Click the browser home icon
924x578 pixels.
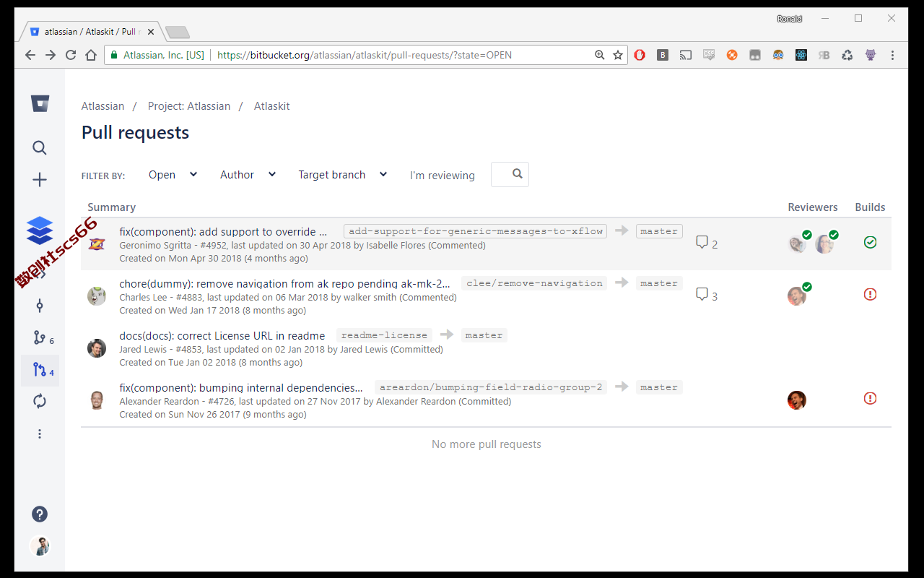point(91,55)
